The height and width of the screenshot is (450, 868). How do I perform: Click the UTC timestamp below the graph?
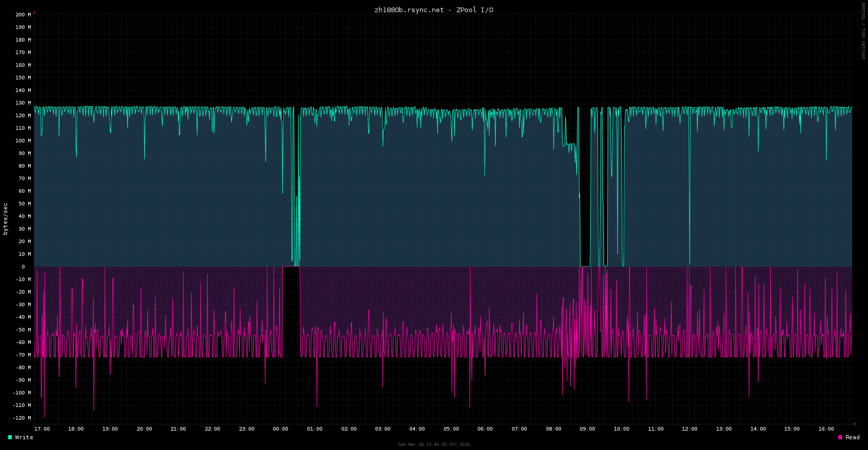pos(434,444)
